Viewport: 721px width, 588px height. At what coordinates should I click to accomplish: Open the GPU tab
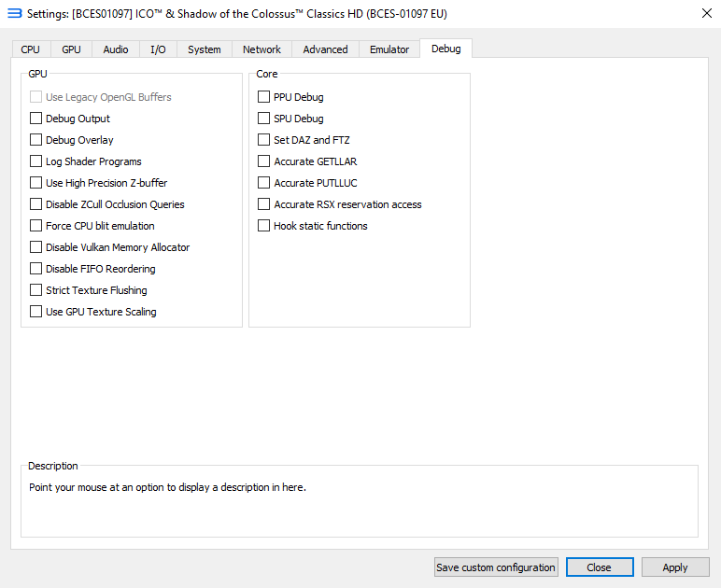pos(71,49)
